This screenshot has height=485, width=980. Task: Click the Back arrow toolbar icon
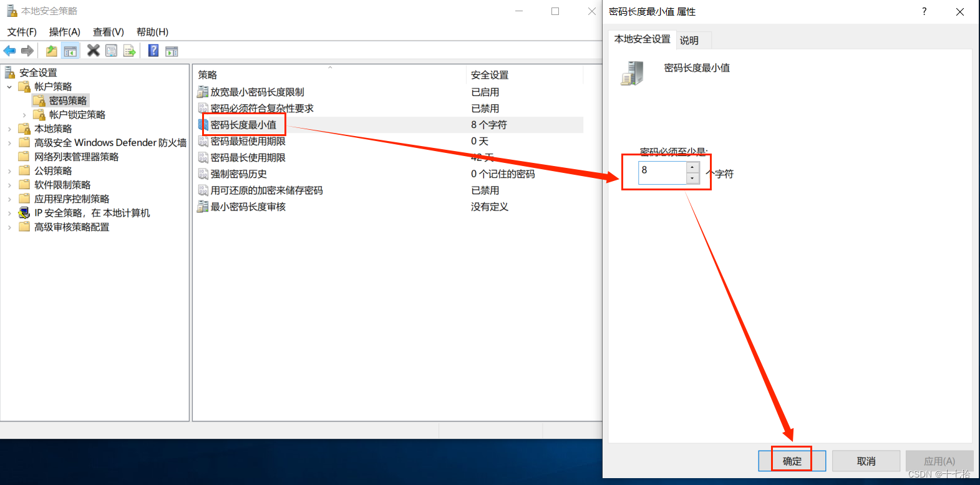click(9, 51)
